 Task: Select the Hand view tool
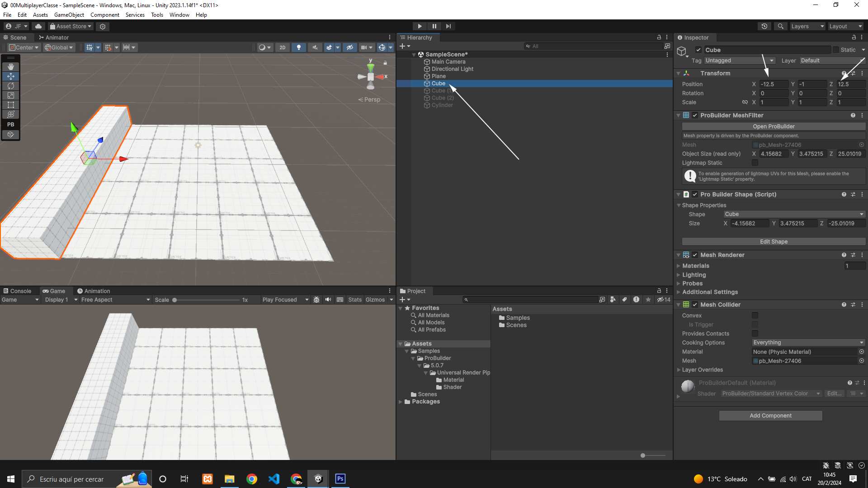11,66
